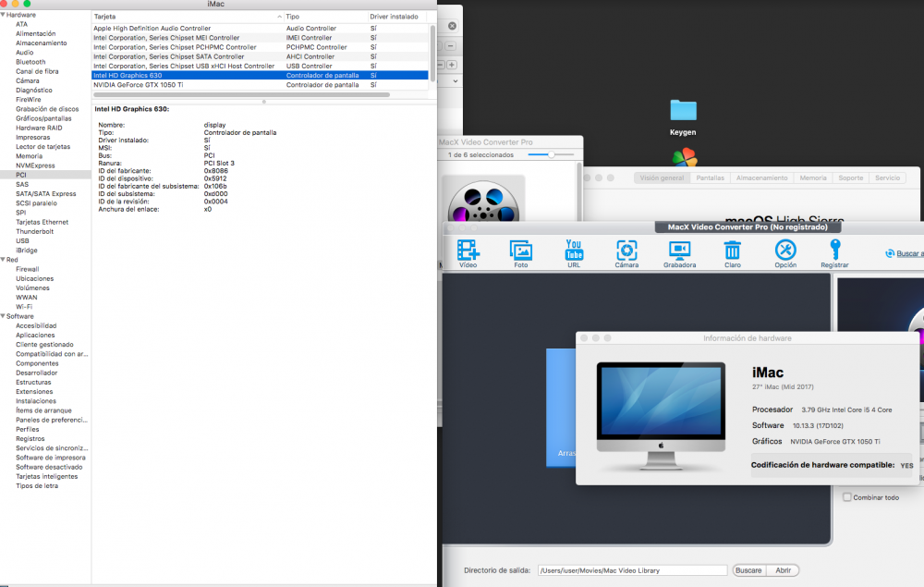This screenshot has height=587, width=924.
Task: Select PCHPMC Controller row in list
Action: 260,47
